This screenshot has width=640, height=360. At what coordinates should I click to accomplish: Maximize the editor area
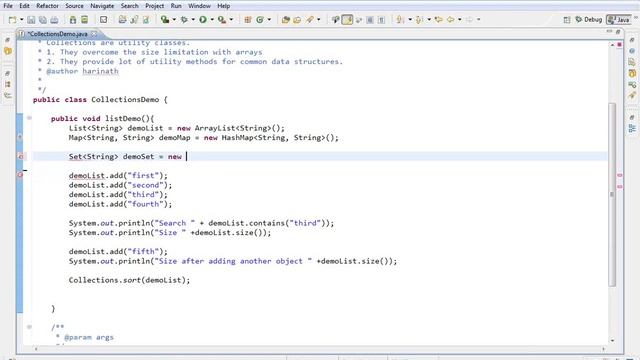(618, 32)
